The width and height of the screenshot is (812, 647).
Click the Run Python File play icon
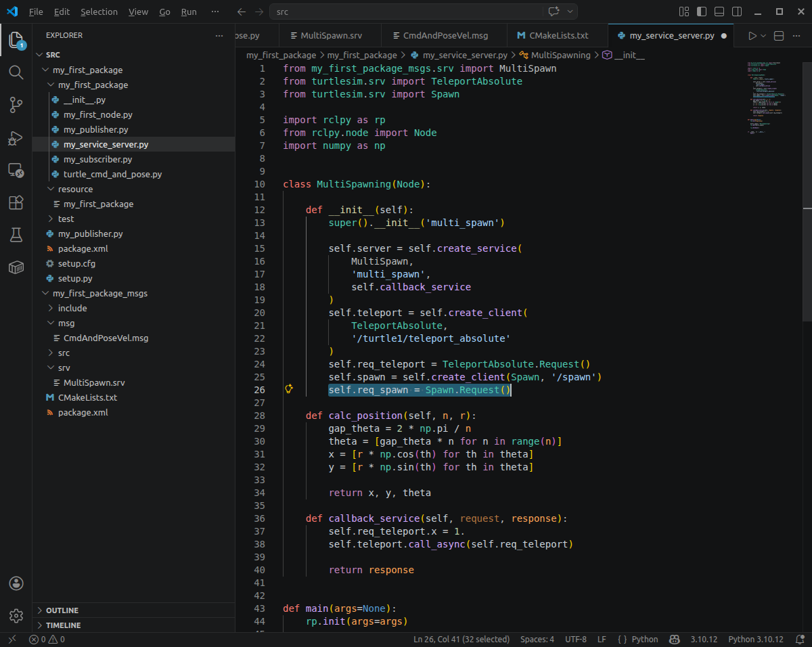tap(752, 36)
